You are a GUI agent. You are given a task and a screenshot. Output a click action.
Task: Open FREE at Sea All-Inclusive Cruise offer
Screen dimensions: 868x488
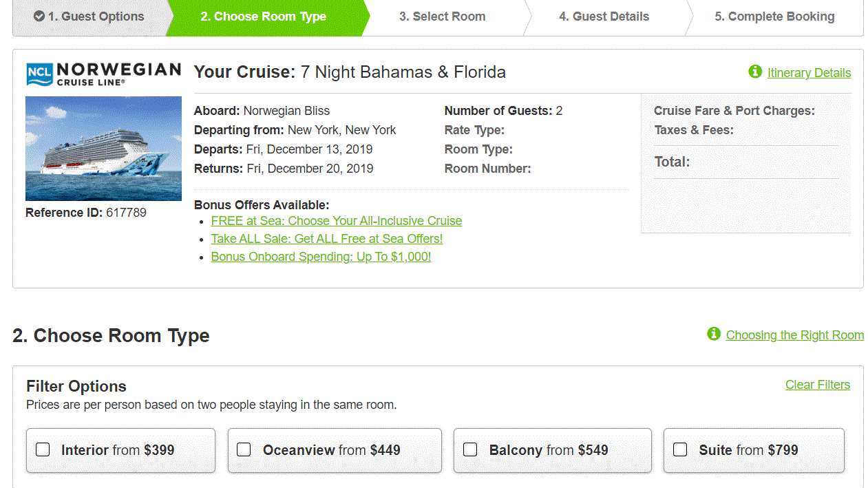337,221
